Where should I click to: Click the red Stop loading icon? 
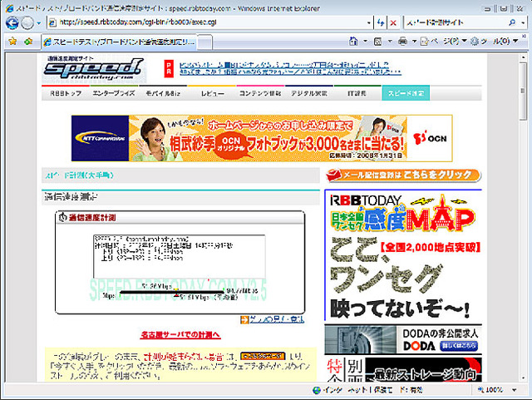pyautogui.click(x=393, y=22)
